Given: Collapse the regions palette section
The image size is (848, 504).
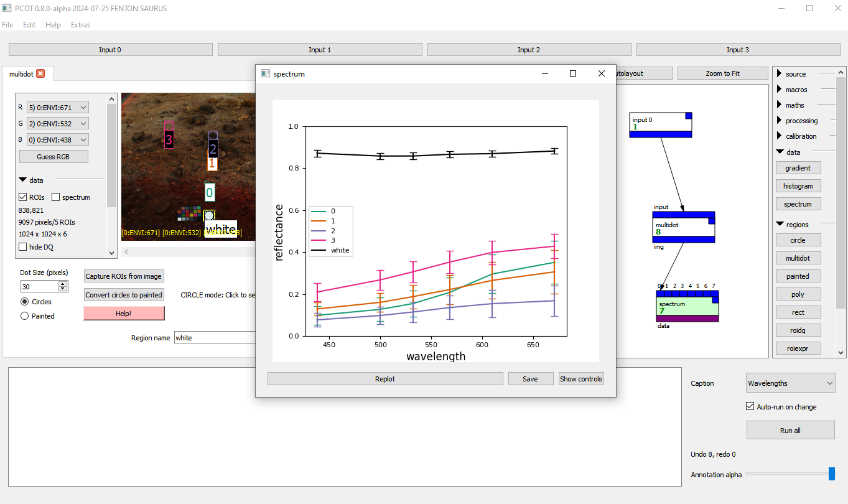Looking at the screenshot, I should point(780,225).
